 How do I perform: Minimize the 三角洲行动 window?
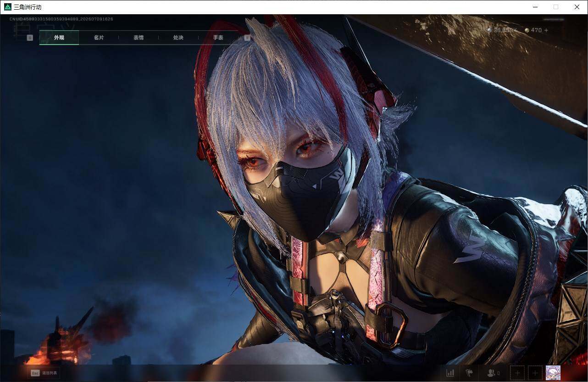coord(535,7)
